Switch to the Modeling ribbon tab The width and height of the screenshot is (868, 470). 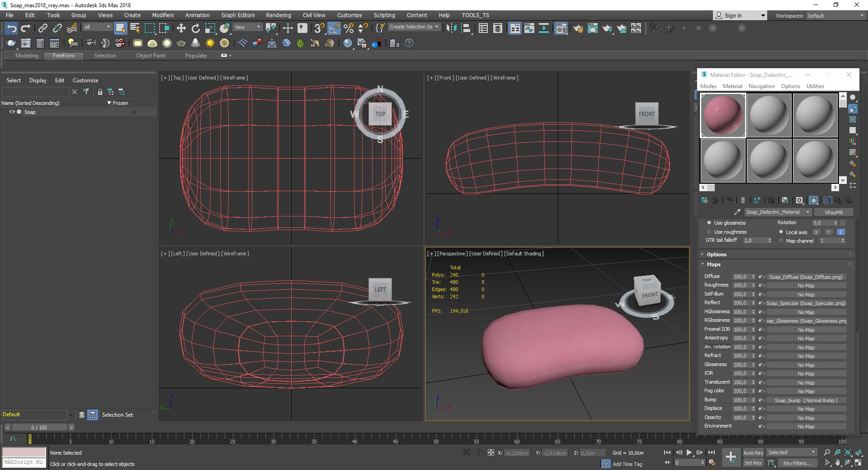27,56
